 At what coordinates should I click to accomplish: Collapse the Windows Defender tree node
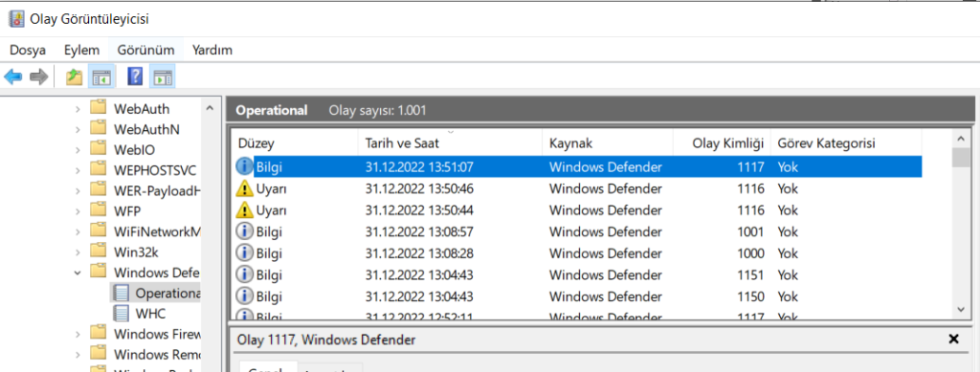[78, 273]
